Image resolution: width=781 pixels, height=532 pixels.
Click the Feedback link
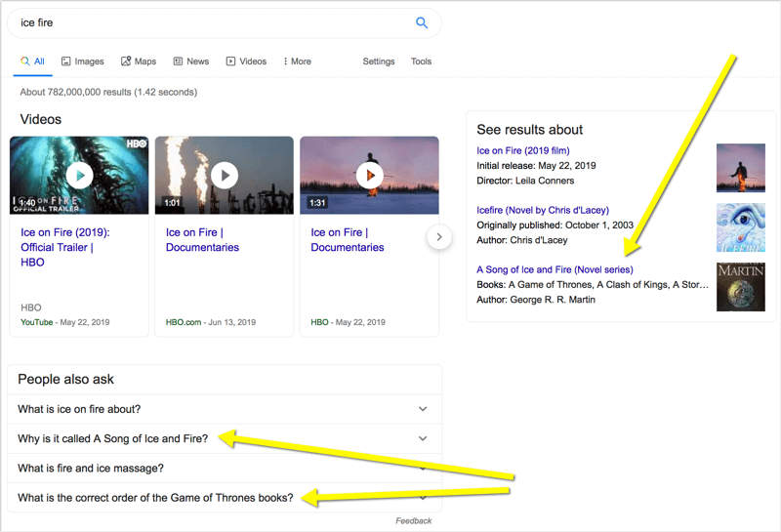point(413,520)
